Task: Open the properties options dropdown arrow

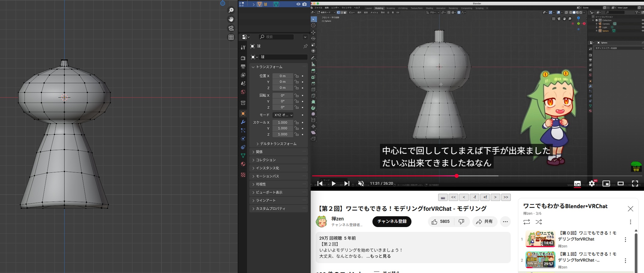Action: 305,37
